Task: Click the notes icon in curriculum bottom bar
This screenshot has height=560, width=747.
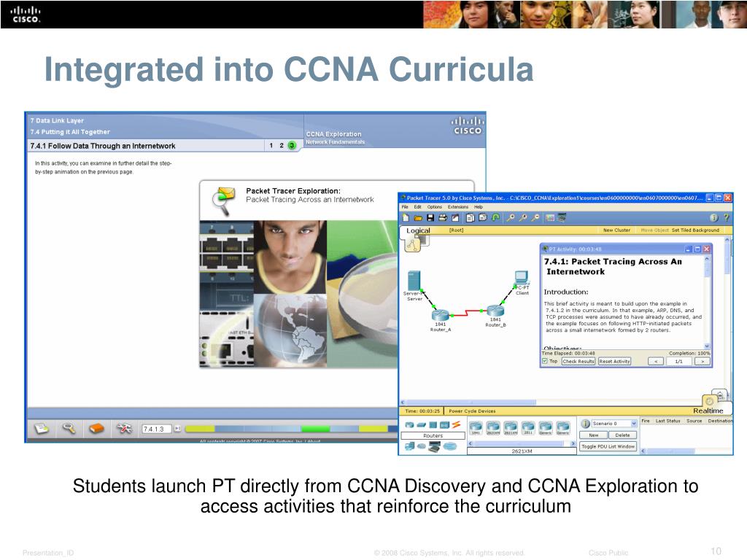Action: point(42,429)
